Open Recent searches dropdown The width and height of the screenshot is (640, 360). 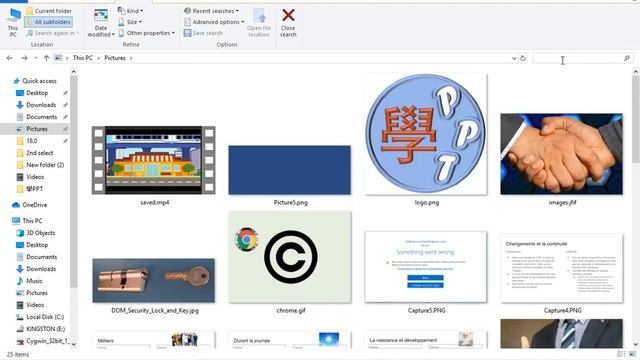click(x=211, y=11)
